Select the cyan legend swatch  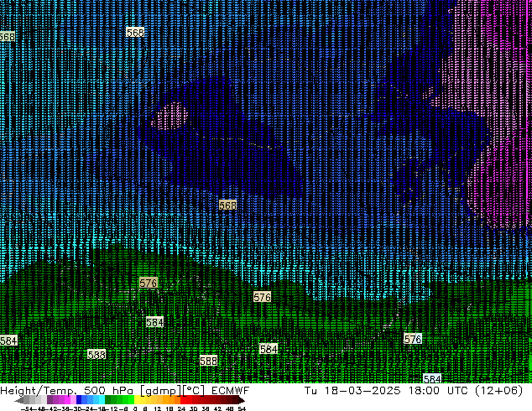[102, 401]
